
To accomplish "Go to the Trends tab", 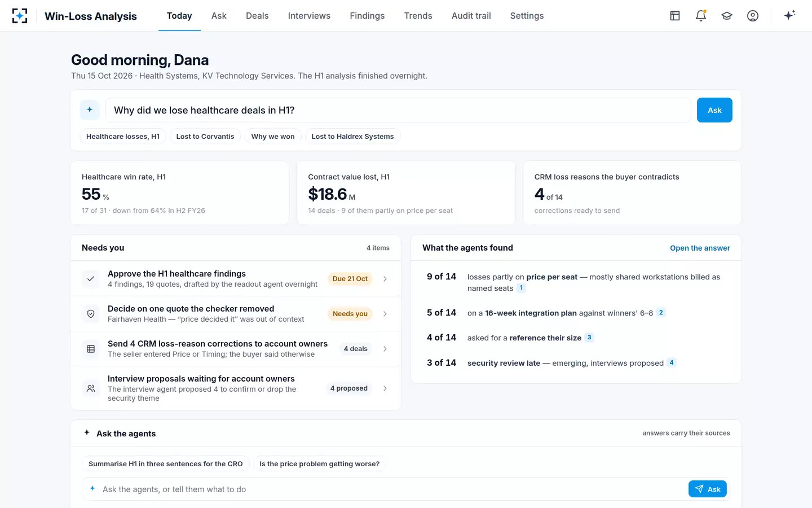I will [x=418, y=16].
